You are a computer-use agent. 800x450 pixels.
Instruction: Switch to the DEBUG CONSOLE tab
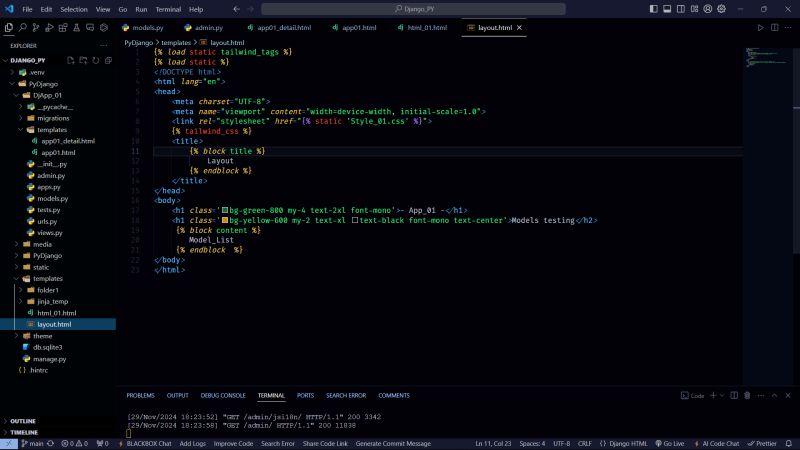(x=223, y=395)
